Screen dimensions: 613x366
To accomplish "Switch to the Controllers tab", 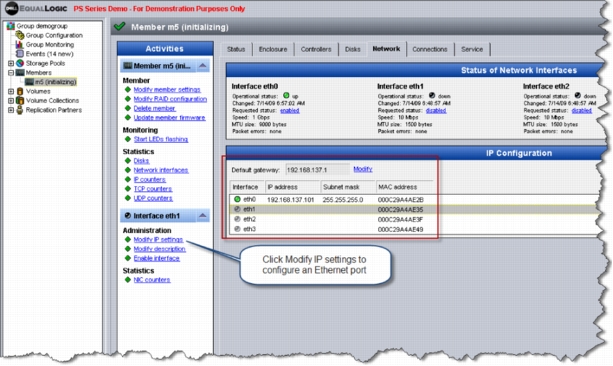I will [316, 49].
